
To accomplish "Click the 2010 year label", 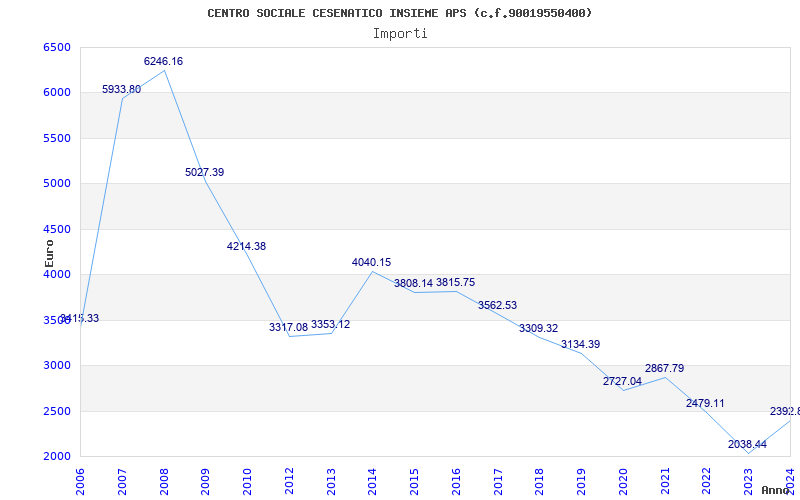I will click(247, 481).
